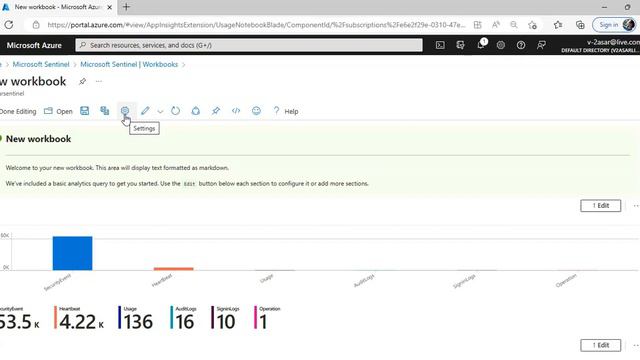Open browser Collections icon
The width and height of the screenshot is (640, 360).
[x=580, y=25]
